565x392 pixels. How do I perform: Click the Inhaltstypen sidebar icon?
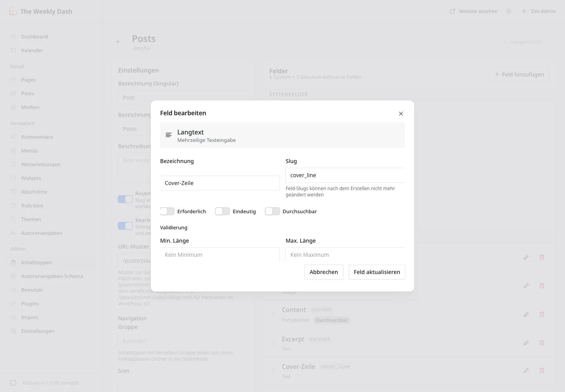13,262
